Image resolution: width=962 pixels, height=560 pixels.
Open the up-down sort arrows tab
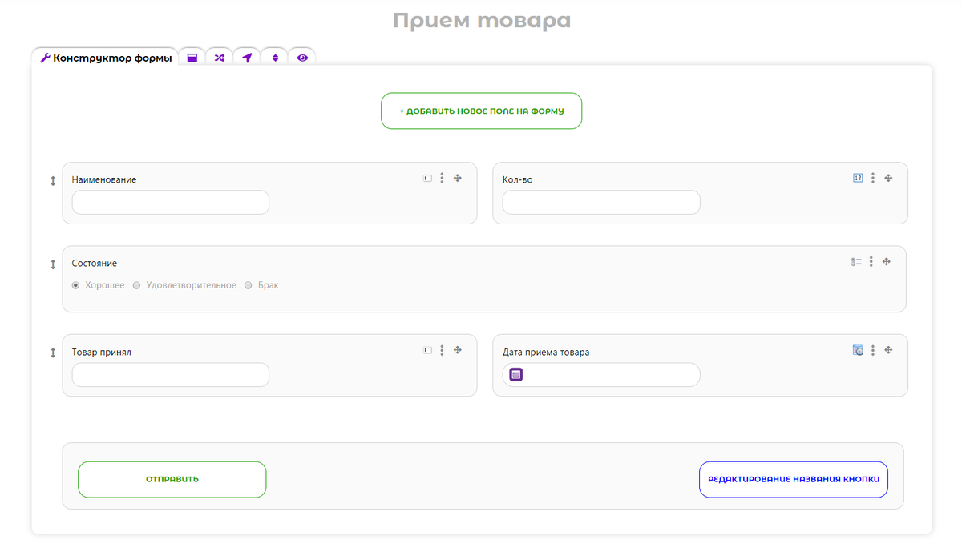click(275, 58)
